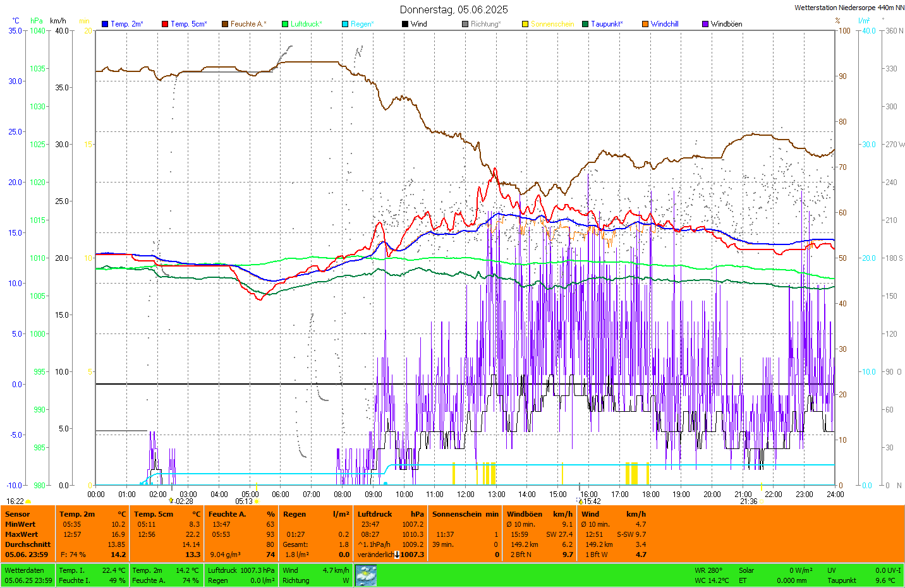The image size is (905, 588).
Task: Click the blue Temp. 2m legend square
Action: tap(105, 24)
